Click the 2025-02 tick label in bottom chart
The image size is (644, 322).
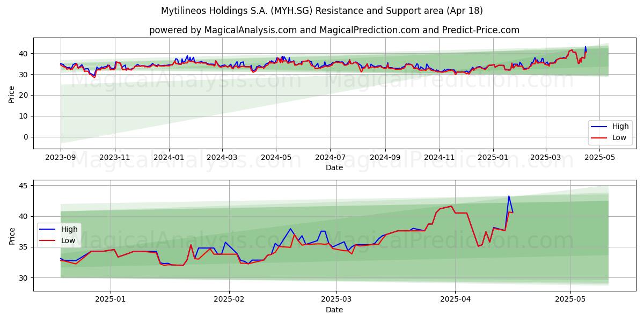tap(229, 301)
